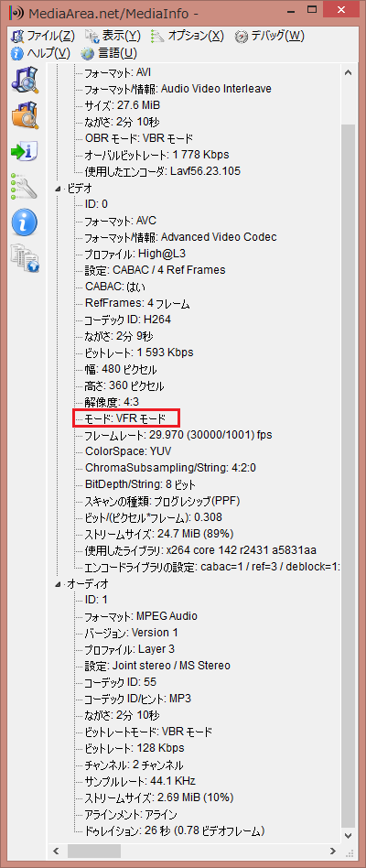Select the Audio Video Interleave row
366x868 pixels.
click(x=178, y=89)
